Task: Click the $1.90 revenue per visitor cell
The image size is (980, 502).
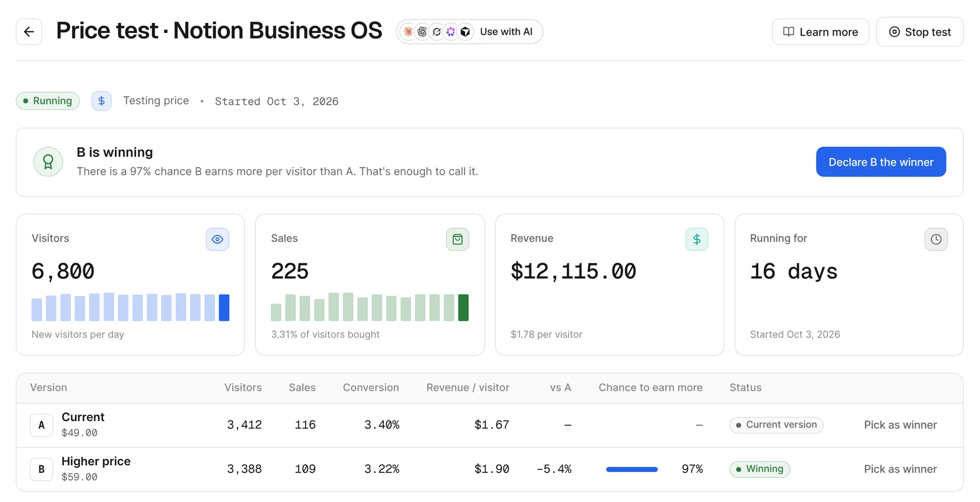Action: (x=491, y=469)
